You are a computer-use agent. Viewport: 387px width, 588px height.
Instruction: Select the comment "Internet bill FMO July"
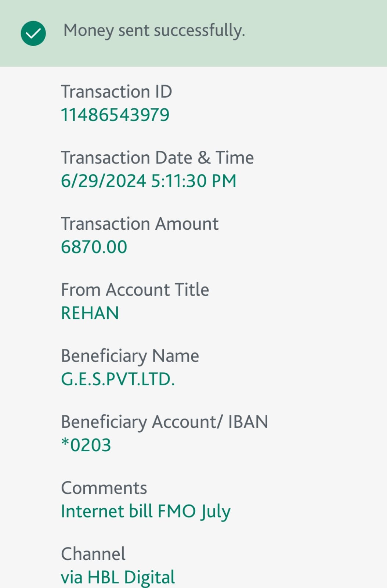(146, 511)
